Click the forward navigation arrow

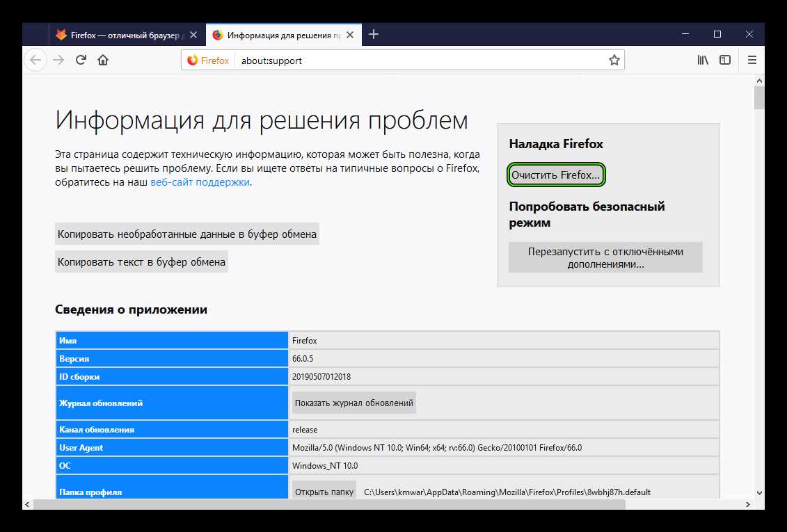point(58,61)
